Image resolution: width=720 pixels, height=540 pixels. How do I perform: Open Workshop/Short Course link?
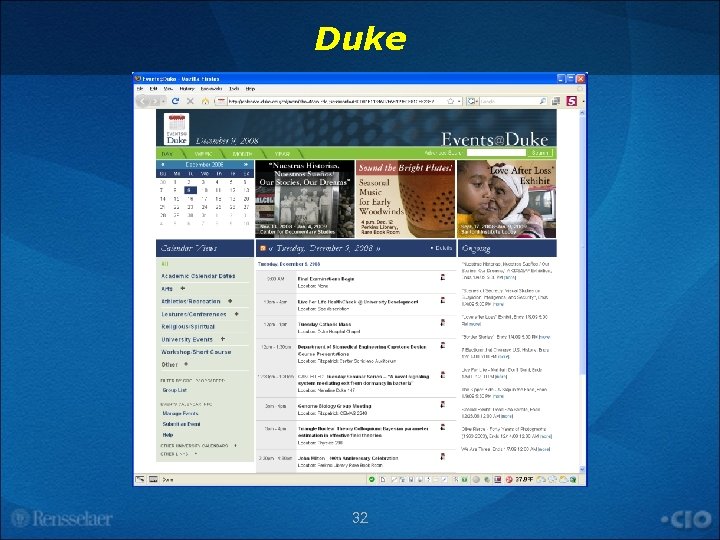(x=196, y=352)
